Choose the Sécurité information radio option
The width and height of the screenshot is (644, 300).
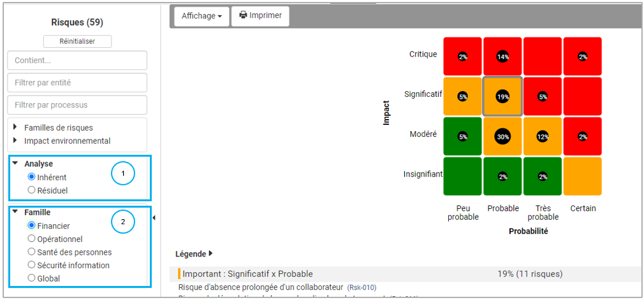click(31, 265)
